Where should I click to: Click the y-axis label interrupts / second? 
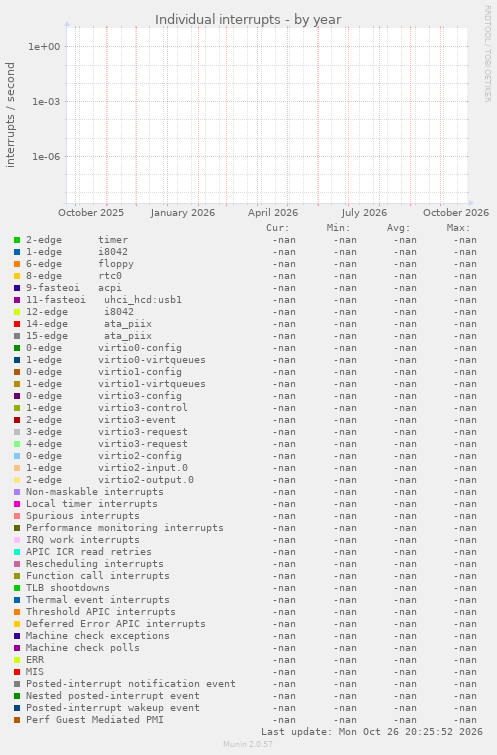pyautogui.click(x=10, y=115)
